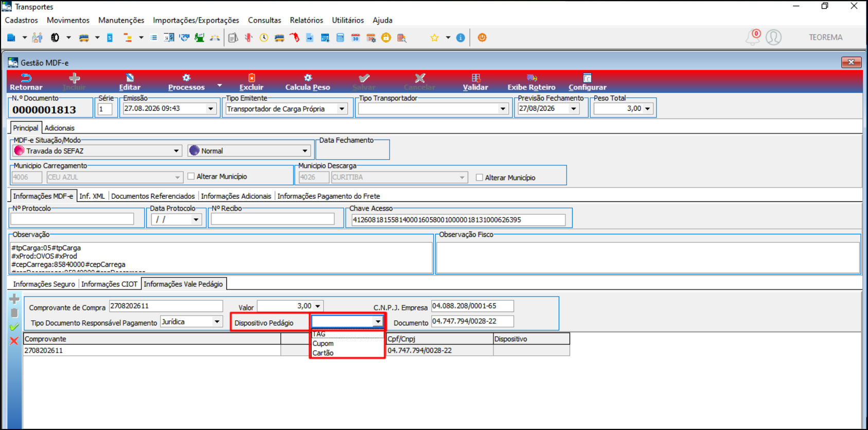Click the Comprovante de Compra input field
This screenshot has height=430, width=868.
point(166,306)
